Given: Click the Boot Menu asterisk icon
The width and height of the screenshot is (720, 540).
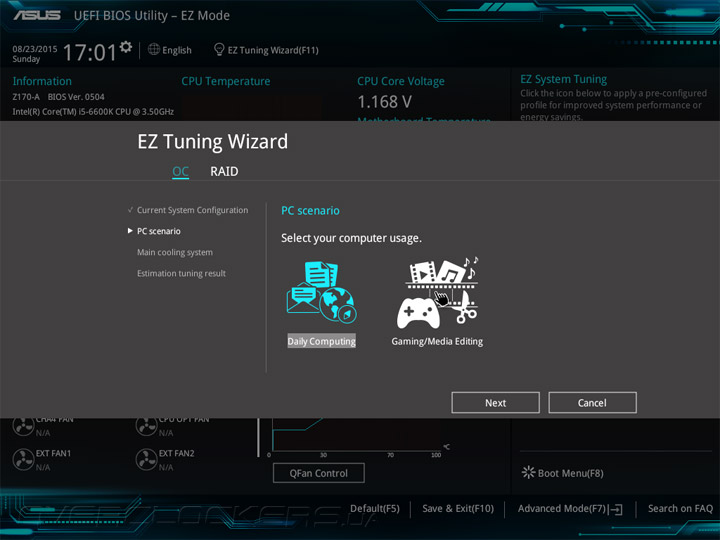Looking at the screenshot, I should pyautogui.click(x=528, y=472).
